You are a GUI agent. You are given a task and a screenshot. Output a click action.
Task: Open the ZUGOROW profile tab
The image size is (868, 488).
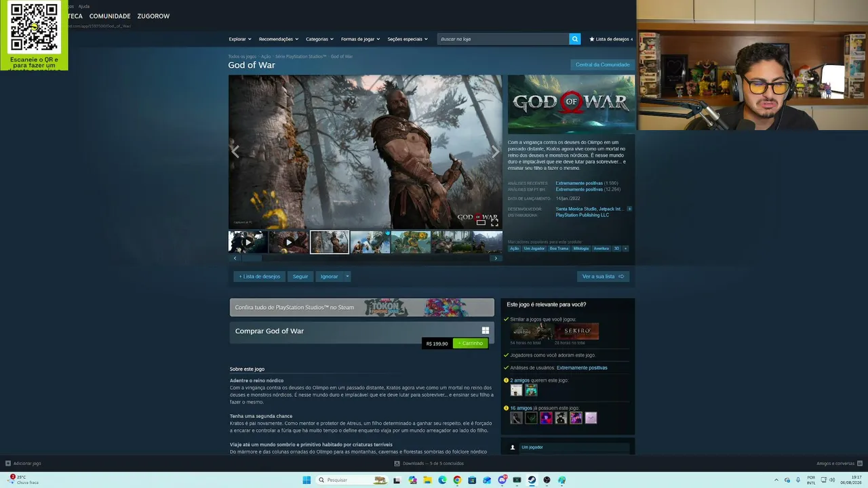click(153, 16)
